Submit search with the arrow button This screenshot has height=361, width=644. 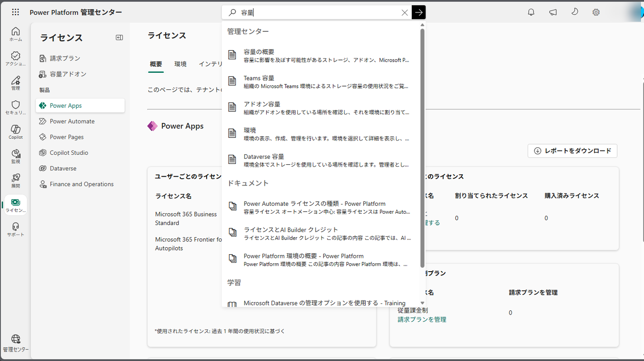click(x=419, y=12)
